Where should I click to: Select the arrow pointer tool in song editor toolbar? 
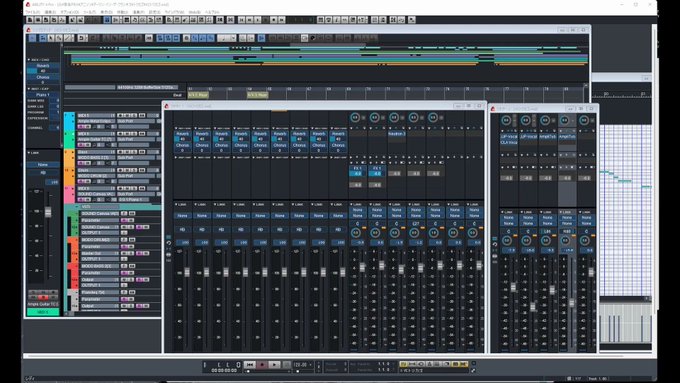51,38
